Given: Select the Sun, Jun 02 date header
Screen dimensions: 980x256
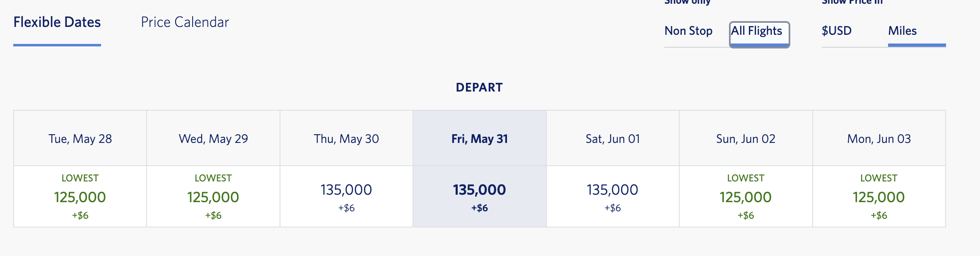Looking at the screenshot, I should (x=746, y=139).
